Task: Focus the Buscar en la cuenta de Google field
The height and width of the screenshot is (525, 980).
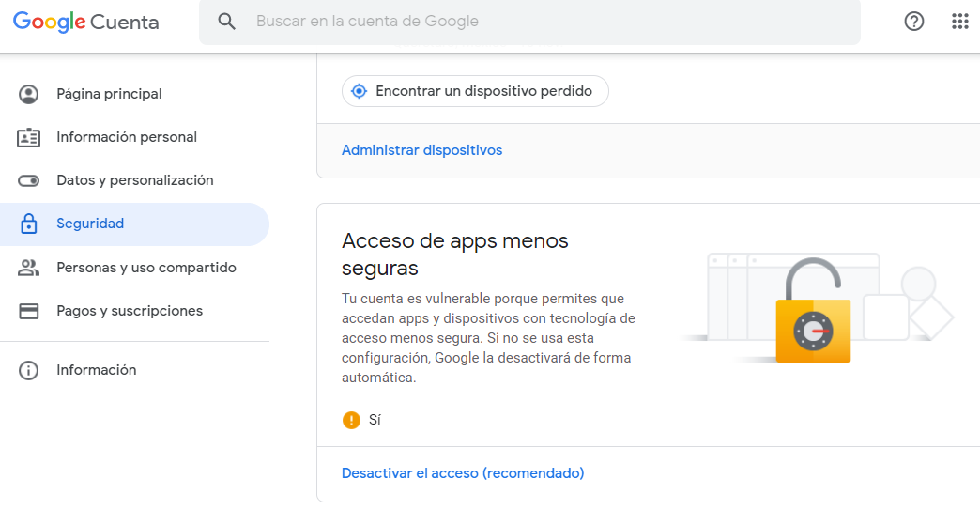Action: [529, 22]
